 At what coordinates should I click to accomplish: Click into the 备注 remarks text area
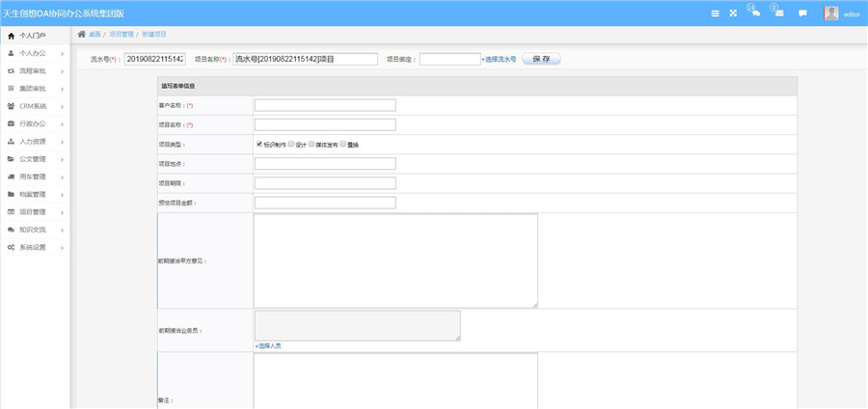pos(395,381)
